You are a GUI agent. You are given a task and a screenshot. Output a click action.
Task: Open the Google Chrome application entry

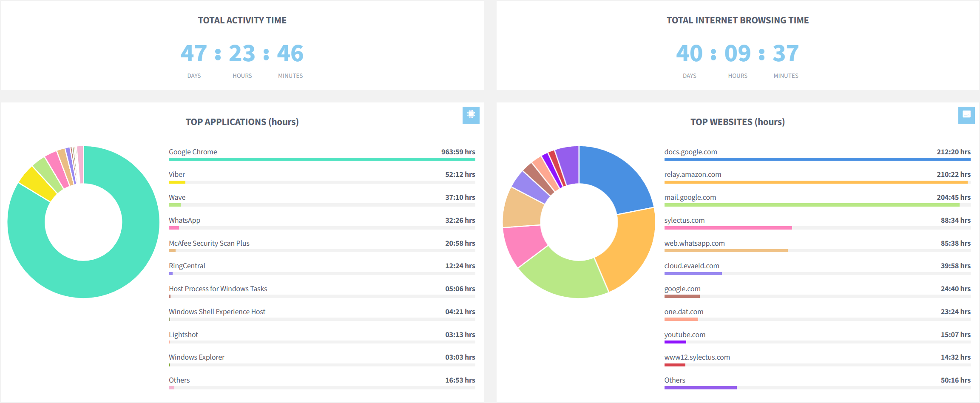point(193,152)
